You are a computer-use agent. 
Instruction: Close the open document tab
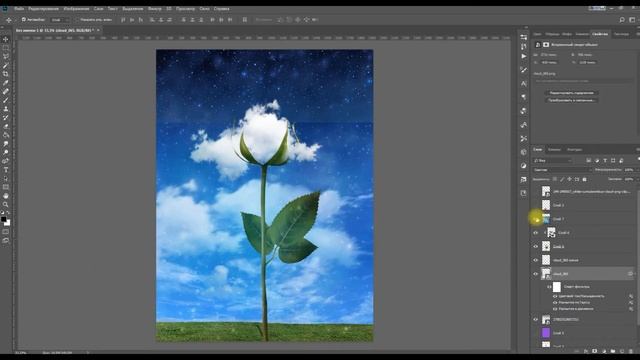click(x=98, y=30)
